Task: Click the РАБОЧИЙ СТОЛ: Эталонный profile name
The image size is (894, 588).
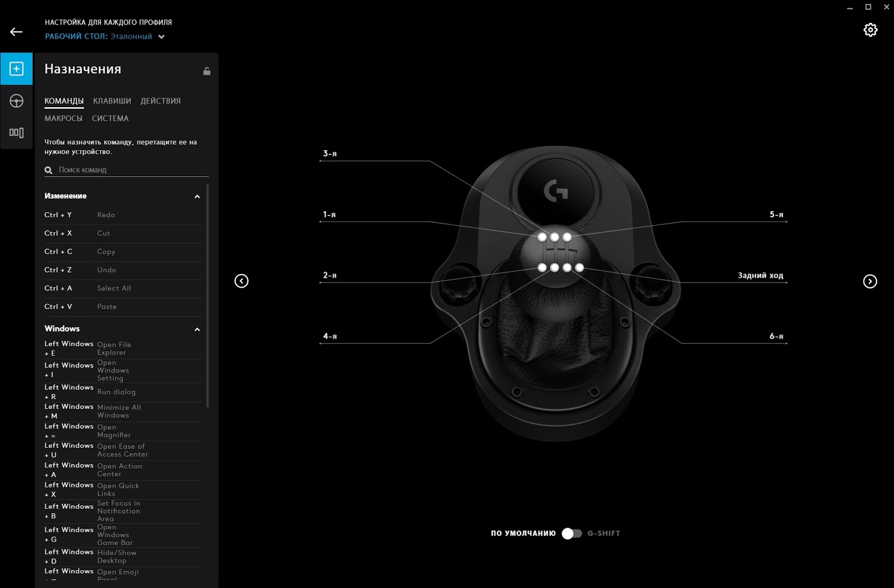Action: [x=98, y=37]
